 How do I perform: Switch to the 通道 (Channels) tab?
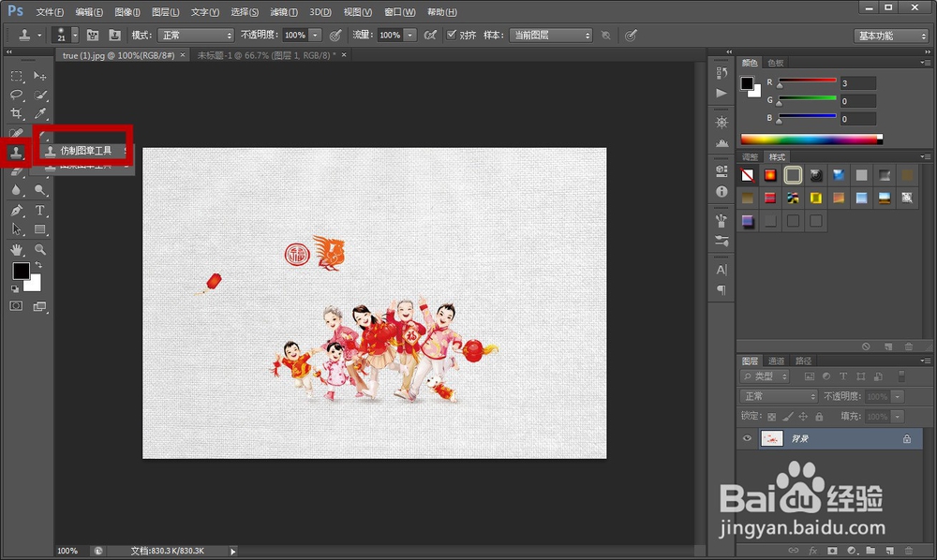(776, 361)
